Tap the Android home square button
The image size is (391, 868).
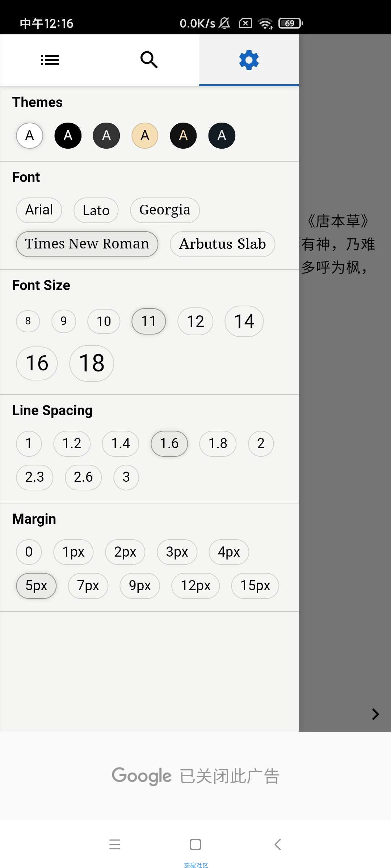[195, 844]
